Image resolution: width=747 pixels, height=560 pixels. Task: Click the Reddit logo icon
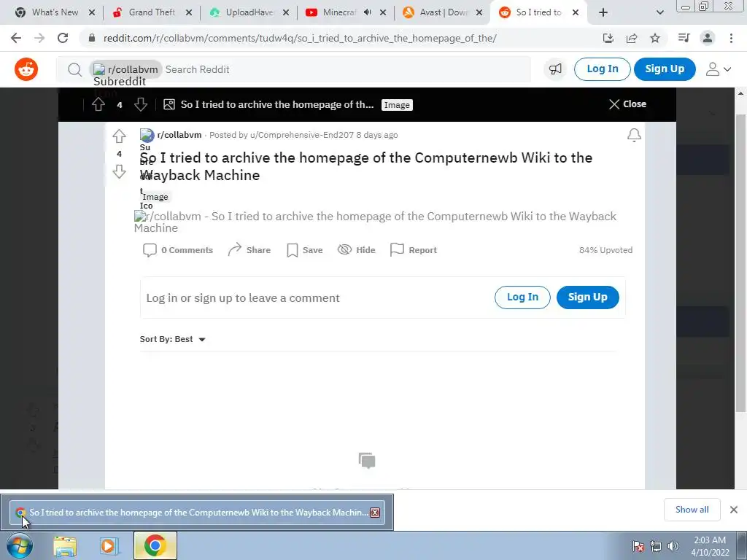point(26,69)
